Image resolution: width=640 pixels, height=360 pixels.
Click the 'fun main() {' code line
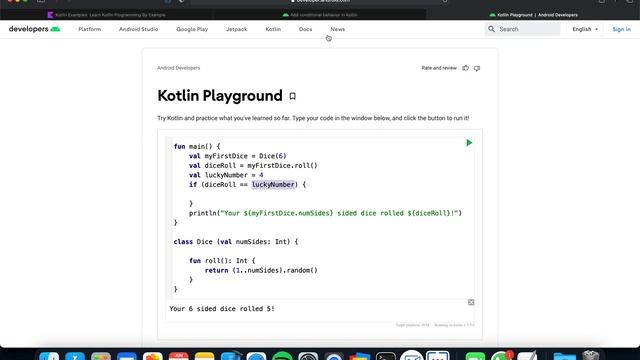coord(197,146)
